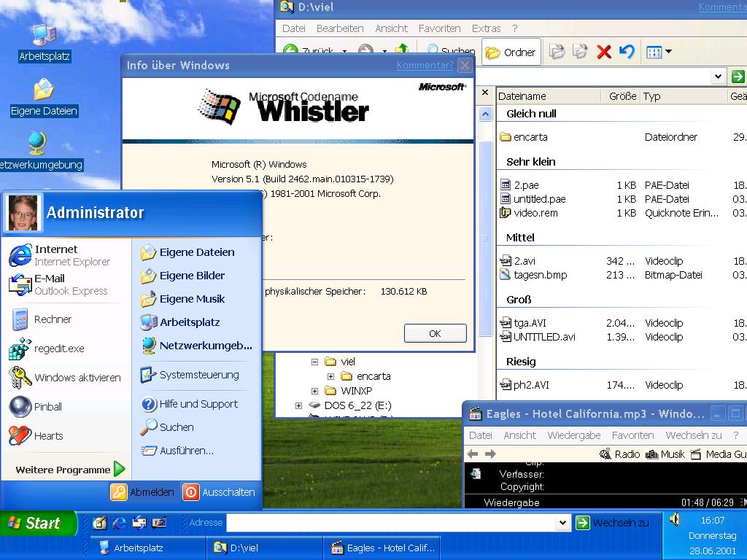The height and width of the screenshot is (560, 747).
Task: Expand the DOS 6_22 (E:) drive node
Action: click(298, 406)
